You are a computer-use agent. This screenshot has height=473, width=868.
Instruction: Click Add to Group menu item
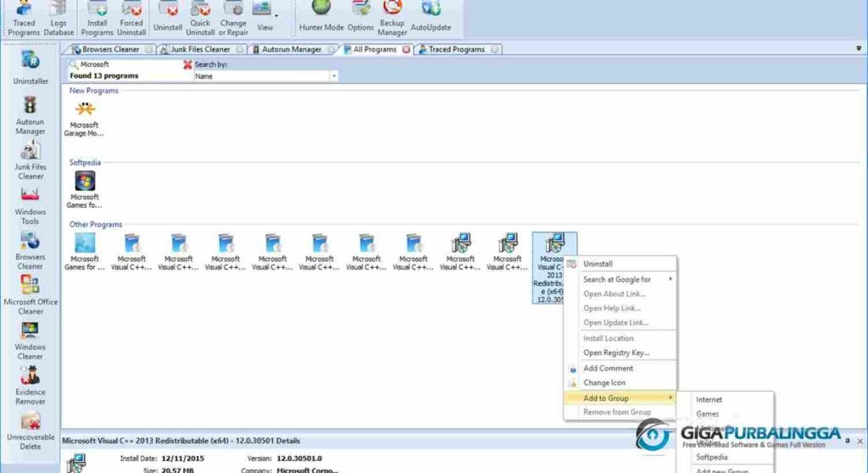click(620, 398)
